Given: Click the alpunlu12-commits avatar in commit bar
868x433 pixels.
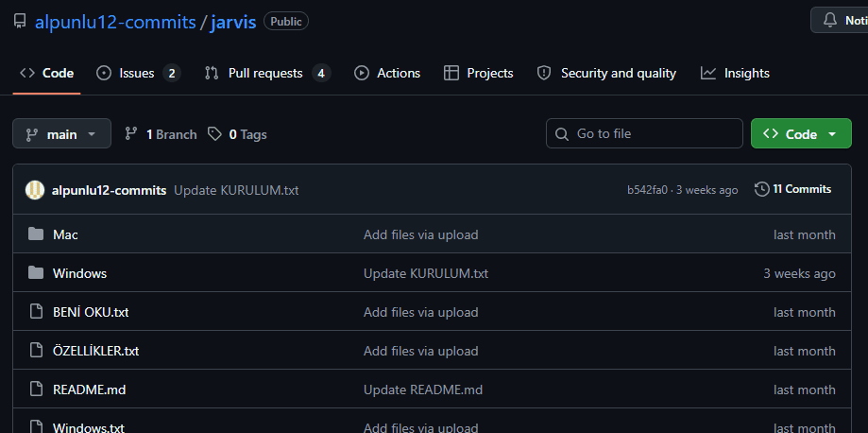Looking at the screenshot, I should click(x=35, y=190).
